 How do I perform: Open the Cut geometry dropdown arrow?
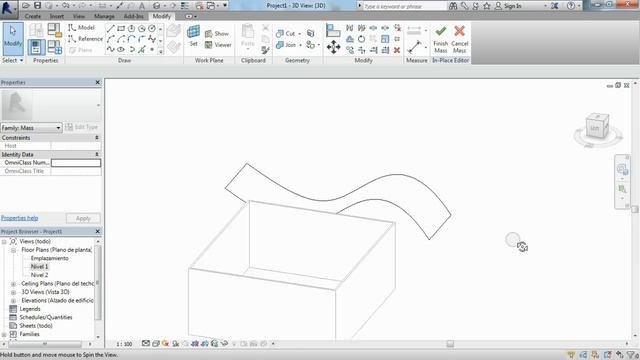pyautogui.click(x=300, y=34)
